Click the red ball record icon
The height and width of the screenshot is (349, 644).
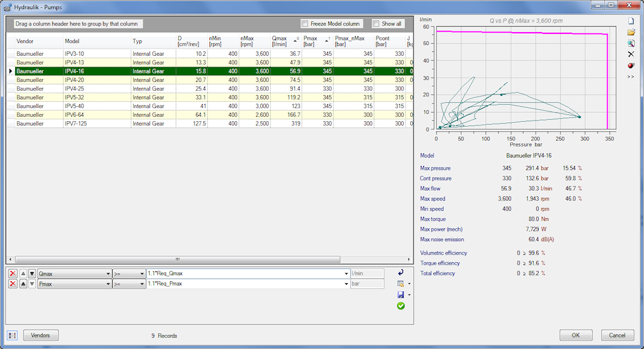click(631, 65)
